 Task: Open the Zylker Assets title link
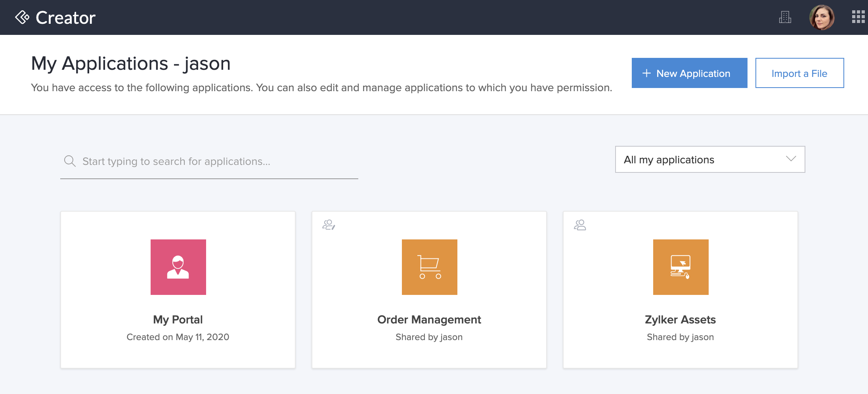680,319
